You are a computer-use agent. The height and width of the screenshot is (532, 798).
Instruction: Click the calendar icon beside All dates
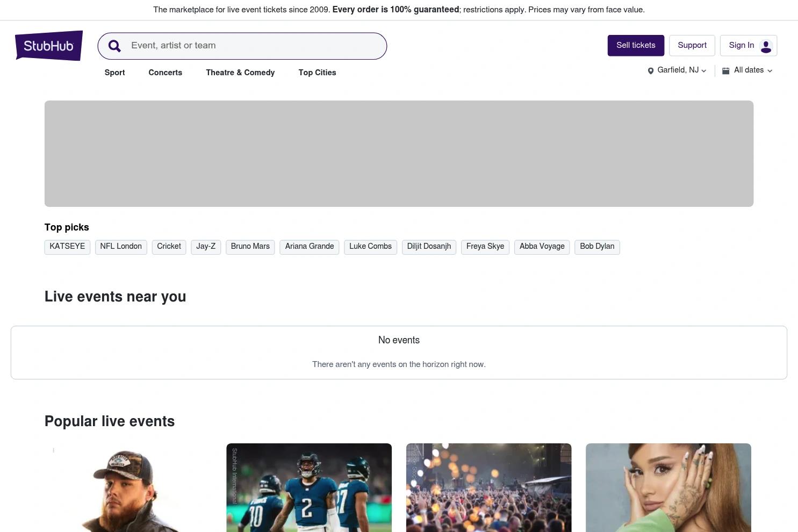tap(725, 70)
